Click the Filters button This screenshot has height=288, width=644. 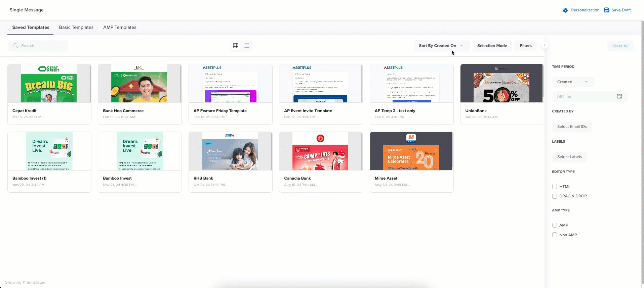(x=526, y=46)
